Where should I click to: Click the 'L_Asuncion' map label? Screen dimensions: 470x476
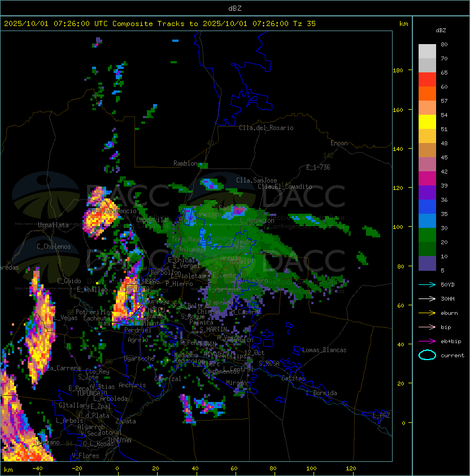coord(257,220)
